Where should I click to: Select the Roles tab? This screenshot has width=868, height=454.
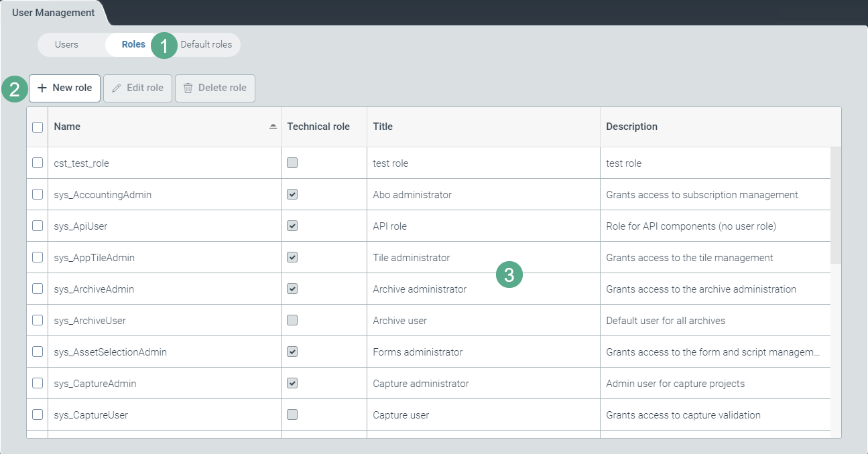[133, 45]
